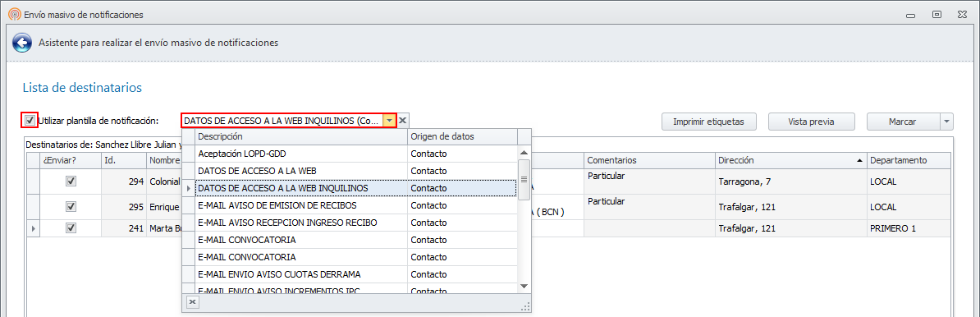Click the 'Departamento' column header
980x317 pixels.
[909, 161]
